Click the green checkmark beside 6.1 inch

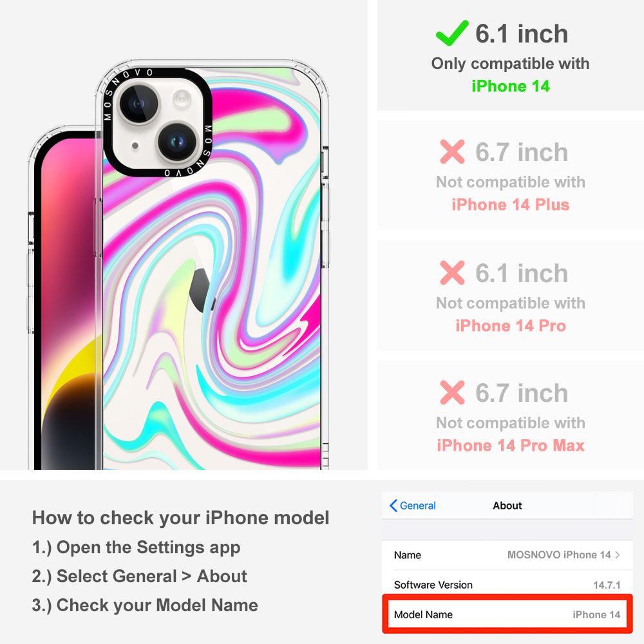tap(452, 33)
